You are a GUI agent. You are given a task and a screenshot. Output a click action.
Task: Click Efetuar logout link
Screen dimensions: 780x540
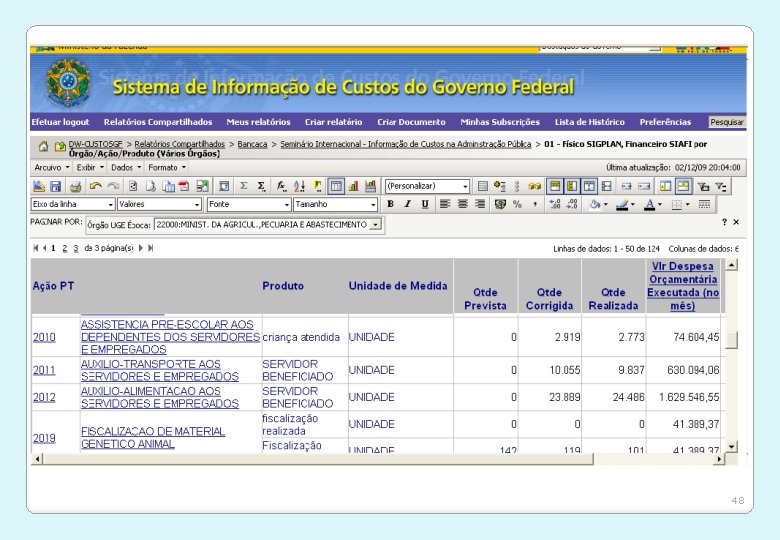point(60,122)
